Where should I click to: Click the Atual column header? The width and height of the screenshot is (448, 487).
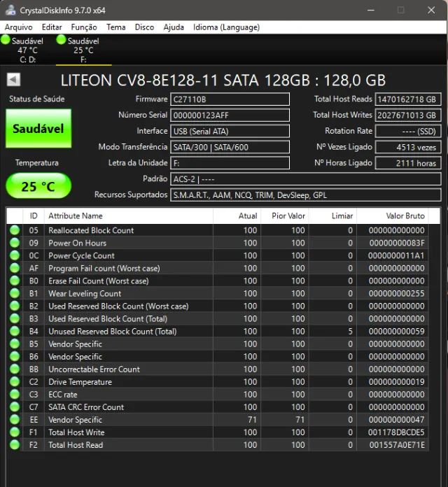237,216
